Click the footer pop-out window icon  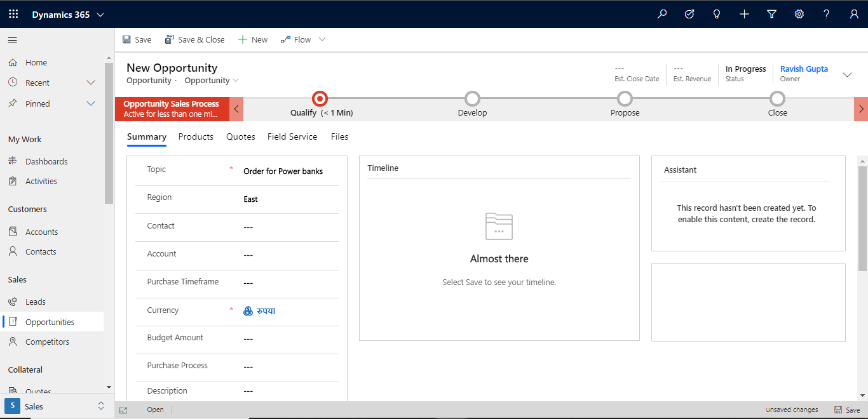[x=123, y=410]
